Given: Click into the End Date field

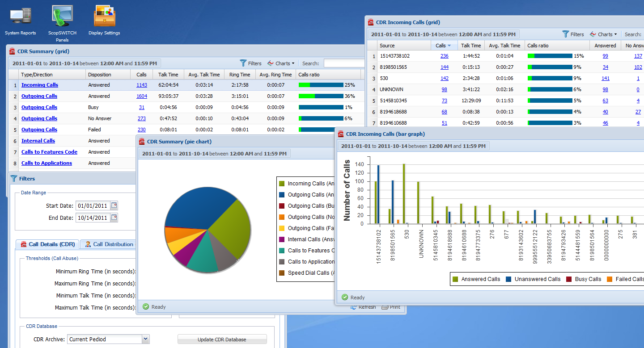Looking at the screenshot, I should (x=92, y=218).
